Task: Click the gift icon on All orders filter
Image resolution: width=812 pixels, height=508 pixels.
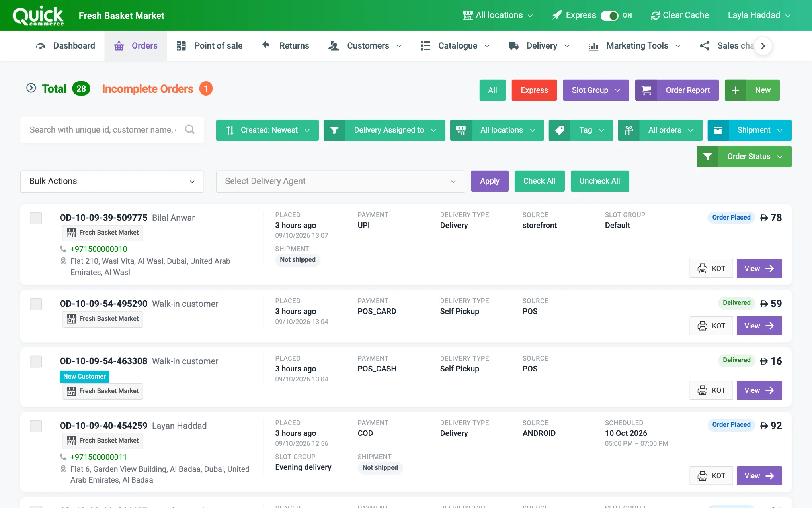Action: (629, 130)
